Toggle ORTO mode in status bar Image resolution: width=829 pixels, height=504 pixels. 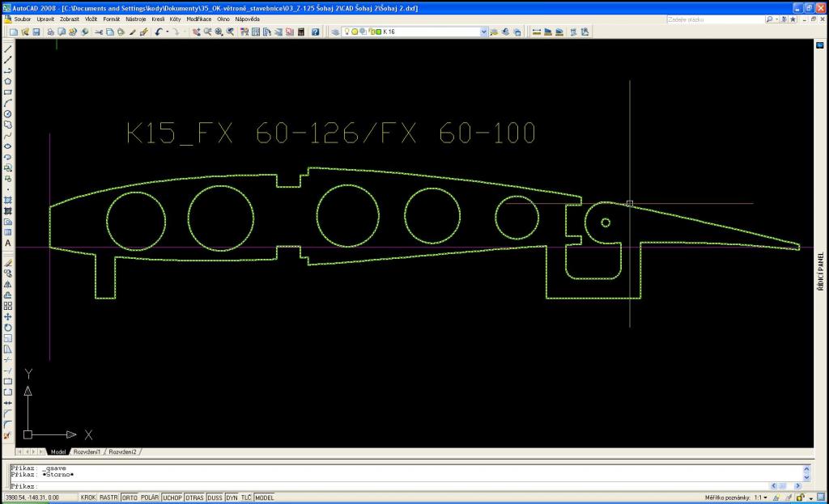click(130, 498)
